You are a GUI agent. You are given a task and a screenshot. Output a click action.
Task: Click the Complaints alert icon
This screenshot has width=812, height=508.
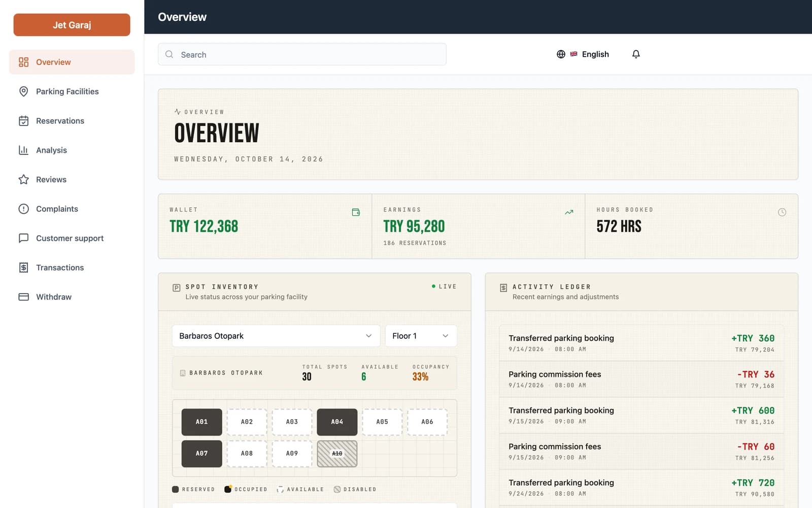[23, 209]
